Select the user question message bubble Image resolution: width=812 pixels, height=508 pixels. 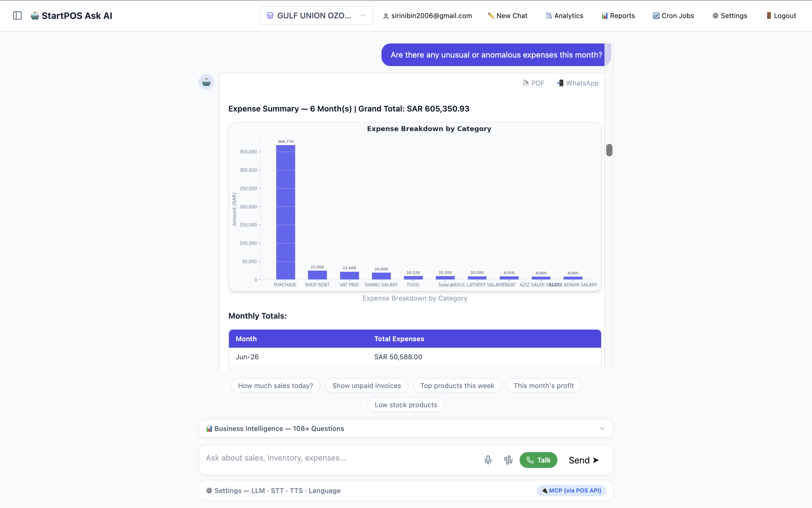coord(496,55)
